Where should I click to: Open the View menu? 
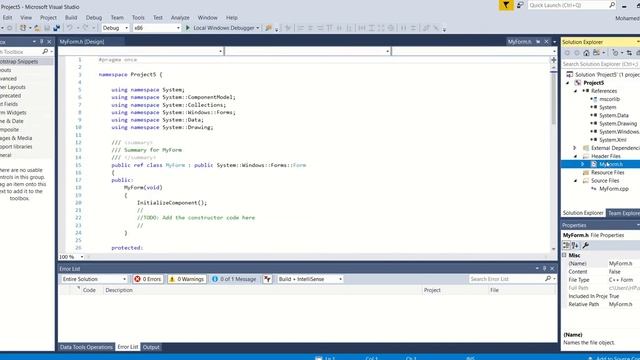coord(26,18)
